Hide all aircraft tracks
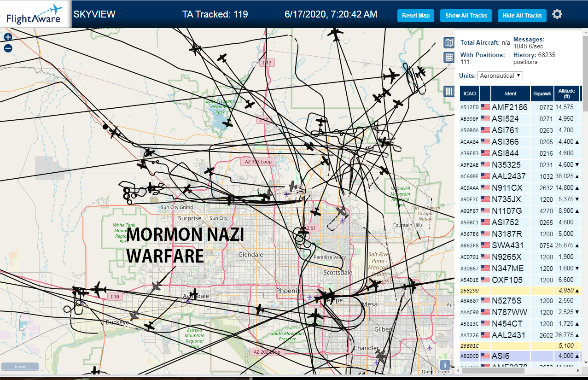The height and width of the screenshot is (380, 588). click(x=522, y=16)
